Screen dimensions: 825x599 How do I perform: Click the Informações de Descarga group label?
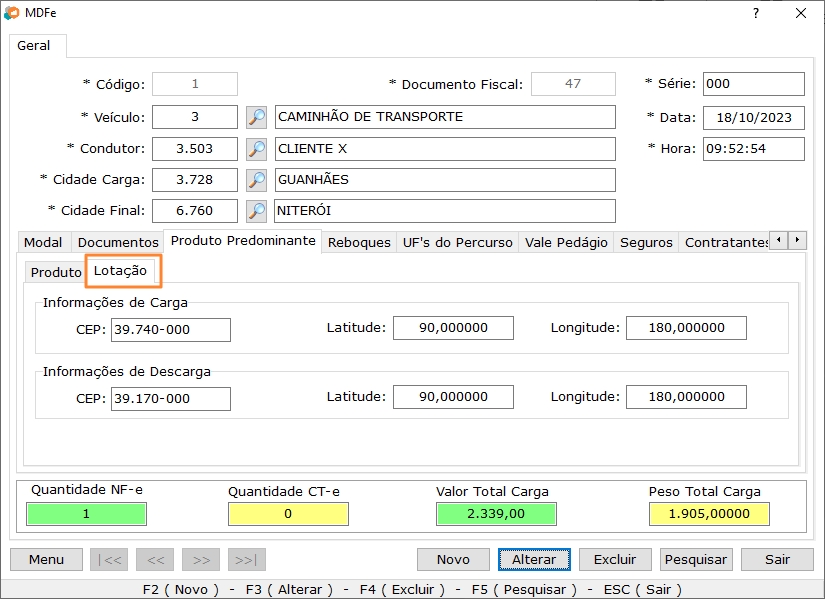(127, 372)
